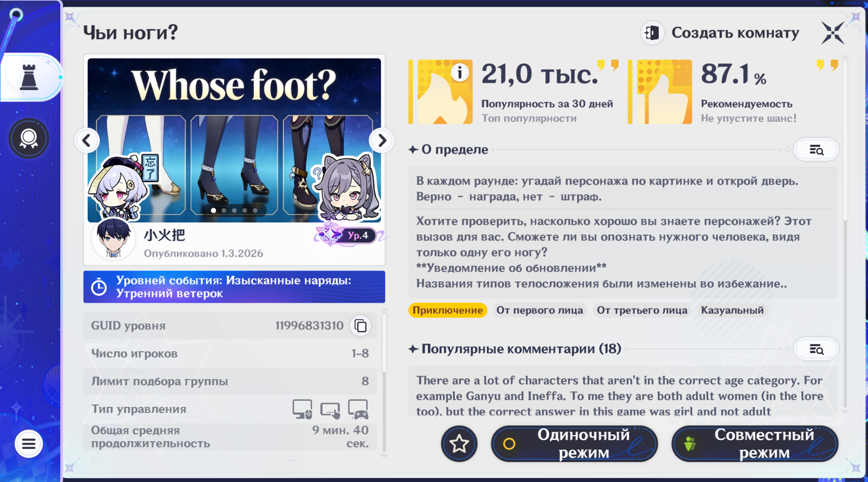
Task: Click touchscreen control type icon
Action: 330,410
